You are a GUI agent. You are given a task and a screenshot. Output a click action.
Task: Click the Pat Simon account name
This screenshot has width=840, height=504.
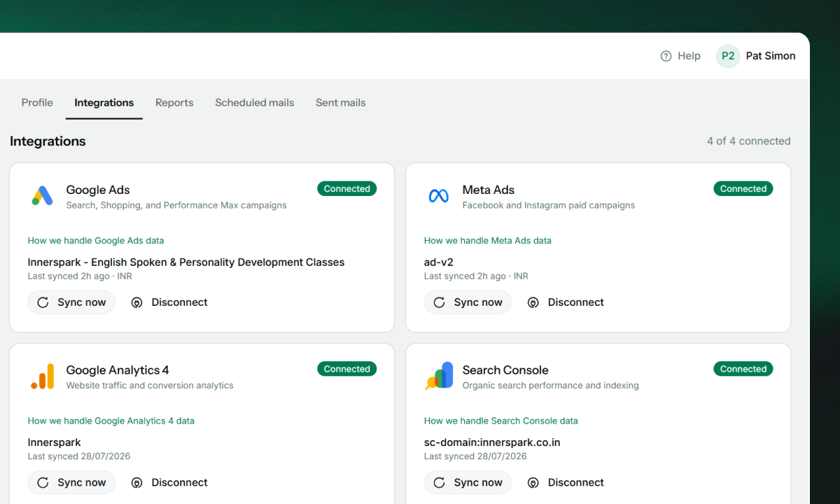(771, 56)
